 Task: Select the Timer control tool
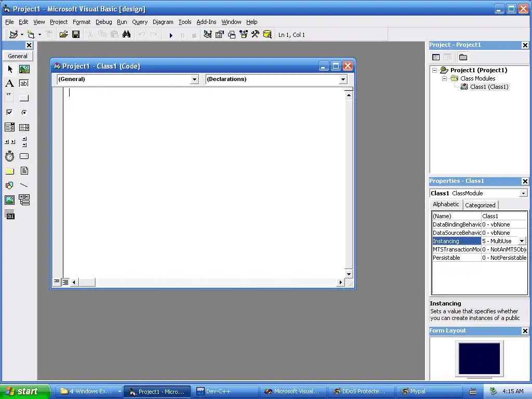10,156
